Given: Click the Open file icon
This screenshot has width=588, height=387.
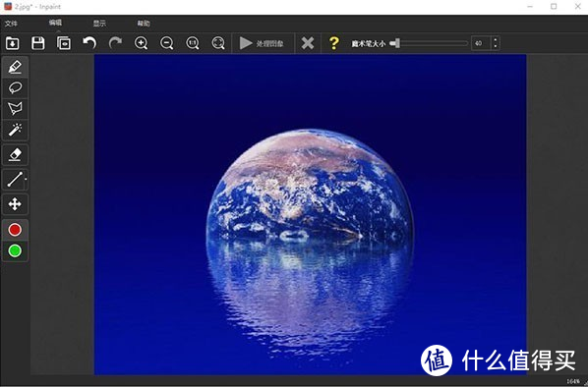Looking at the screenshot, I should (13, 43).
